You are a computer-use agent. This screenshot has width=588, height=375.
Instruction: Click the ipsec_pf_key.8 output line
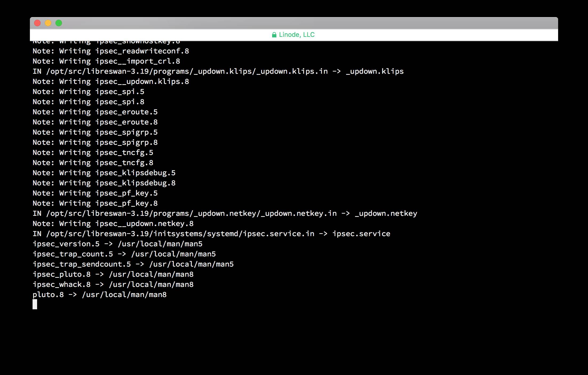tap(95, 203)
